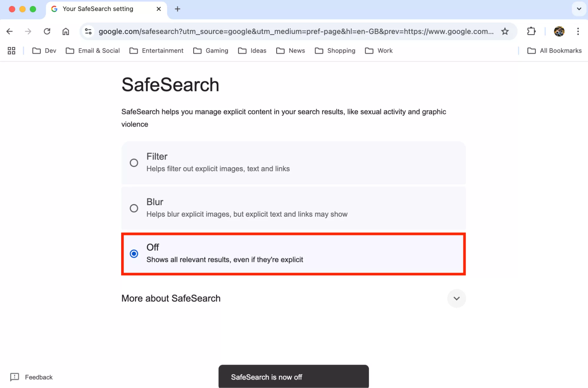Open the Chrome three-dot menu

(x=578, y=31)
